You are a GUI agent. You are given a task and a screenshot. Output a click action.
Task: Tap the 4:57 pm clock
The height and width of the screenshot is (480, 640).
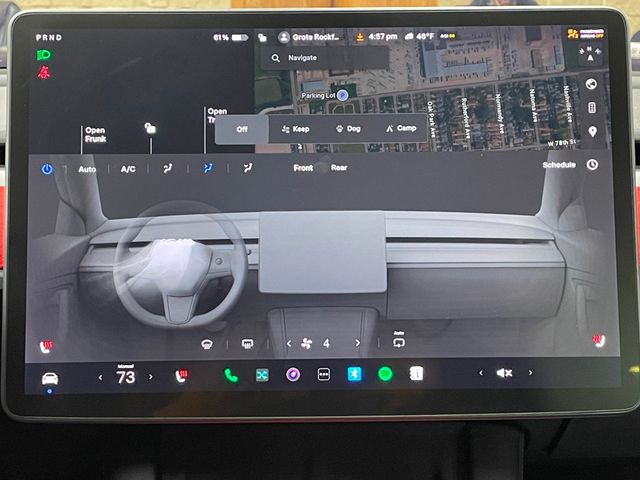click(x=382, y=37)
